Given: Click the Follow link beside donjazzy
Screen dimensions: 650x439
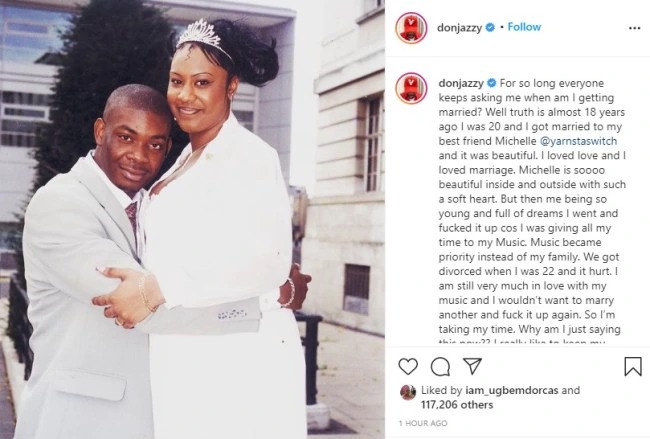Looking at the screenshot, I should tap(524, 27).
